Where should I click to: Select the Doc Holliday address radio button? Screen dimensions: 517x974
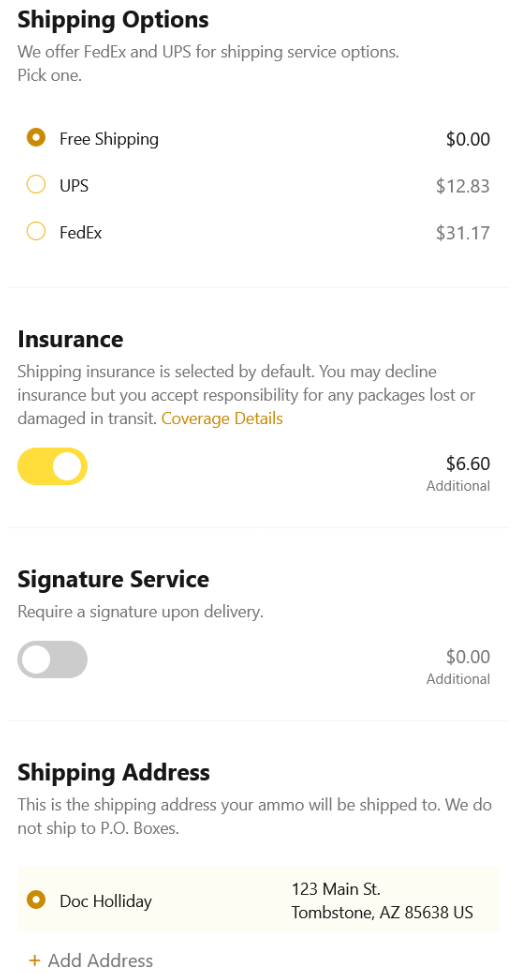pyautogui.click(x=36, y=899)
